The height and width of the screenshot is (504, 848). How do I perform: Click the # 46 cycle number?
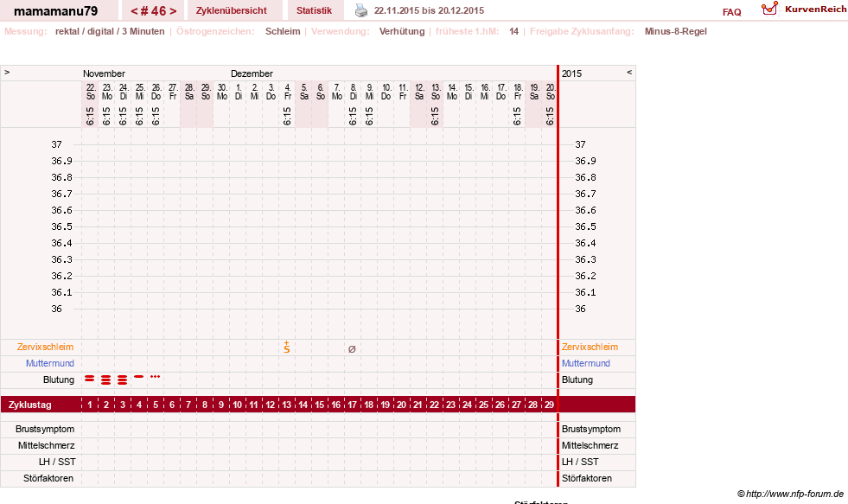[x=153, y=11]
